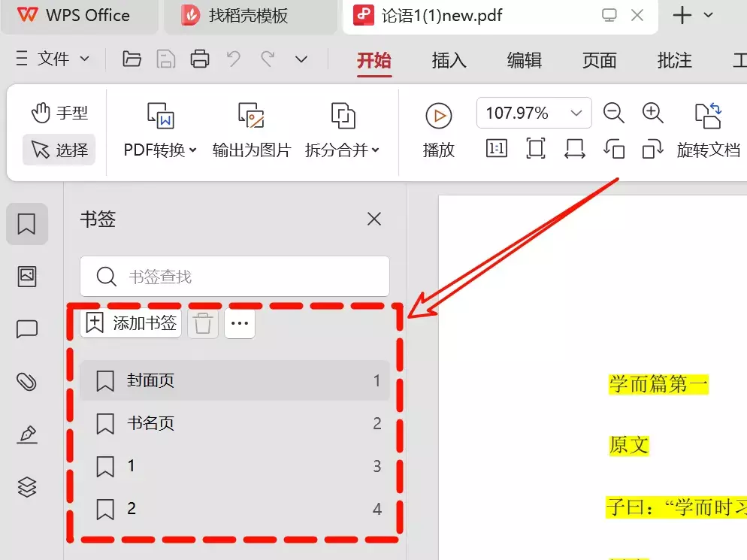Toggle the thumbnails panel in left sidebar
The width and height of the screenshot is (747, 560).
tap(27, 276)
